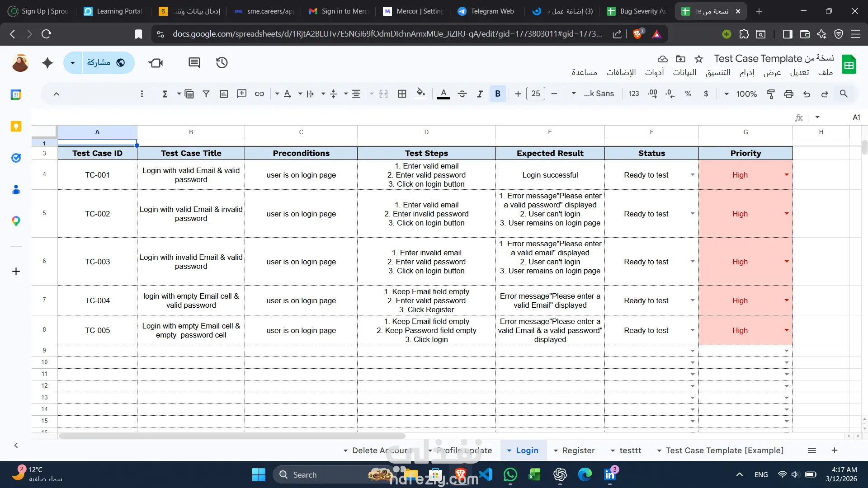
Task: Toggle bold formatting button
Action: (498, 94)
